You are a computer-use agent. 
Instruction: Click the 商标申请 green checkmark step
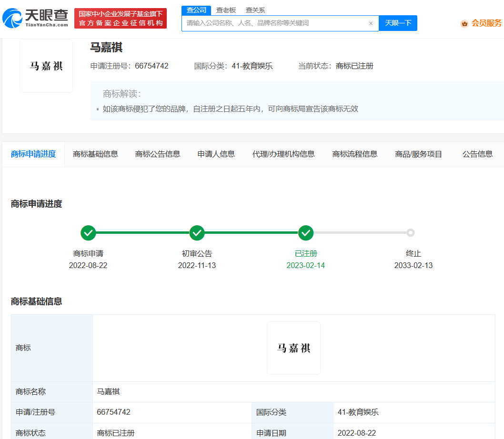pos(88,233)
